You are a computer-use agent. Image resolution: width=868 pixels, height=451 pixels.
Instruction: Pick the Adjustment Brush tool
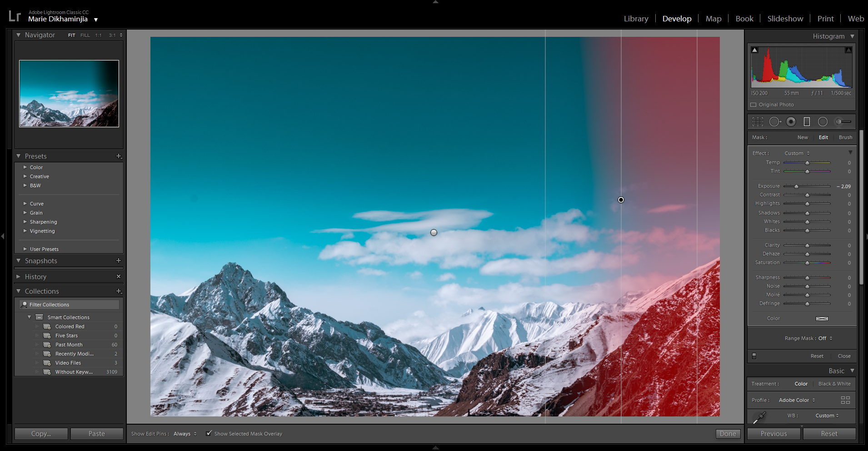pyautogui.click(x=843, y=122)
